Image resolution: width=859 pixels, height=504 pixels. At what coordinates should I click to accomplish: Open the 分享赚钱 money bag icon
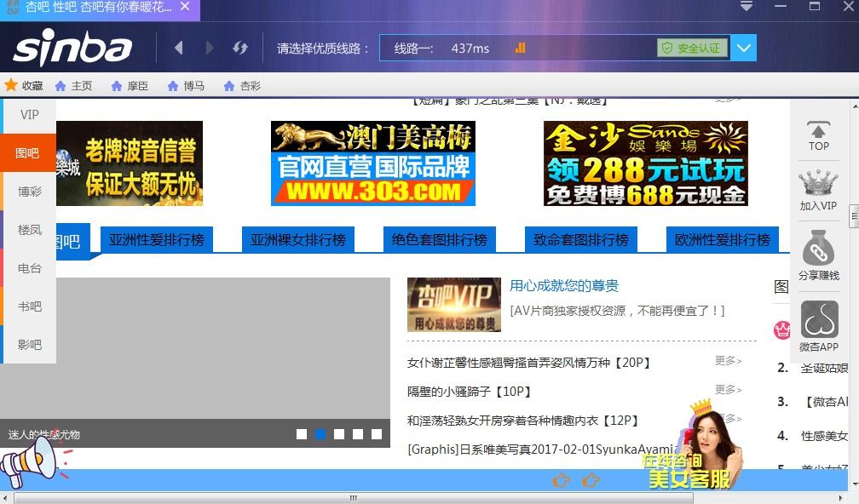click(818, 255)
